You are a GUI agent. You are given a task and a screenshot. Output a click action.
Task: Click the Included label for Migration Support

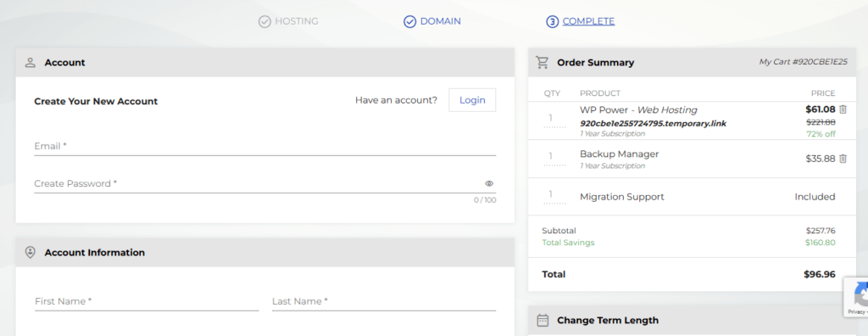(815, 197)
